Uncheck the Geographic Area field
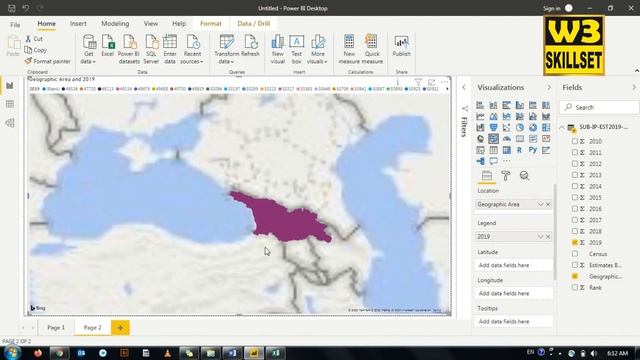Screen dimensions: 640x360 click(x=575, y=276)
